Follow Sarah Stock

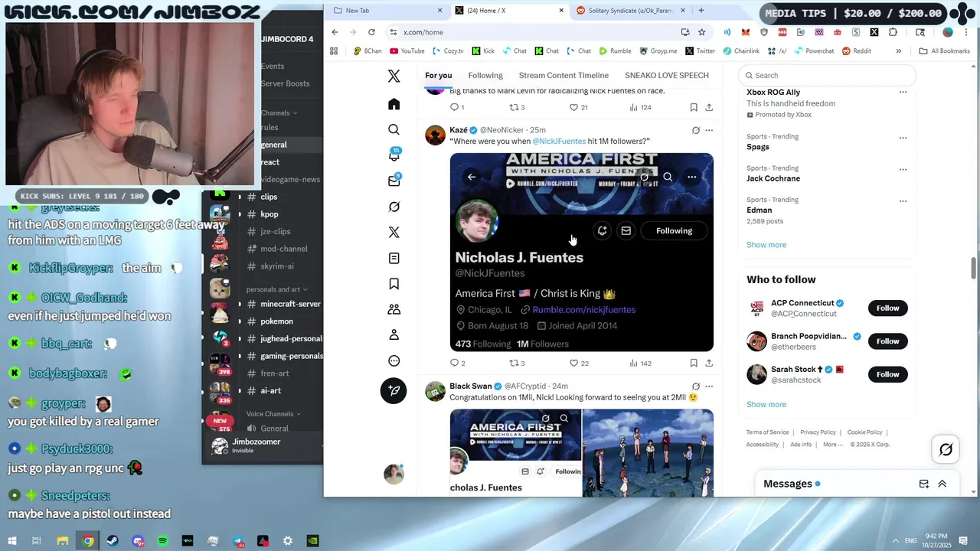click(887, 374)
